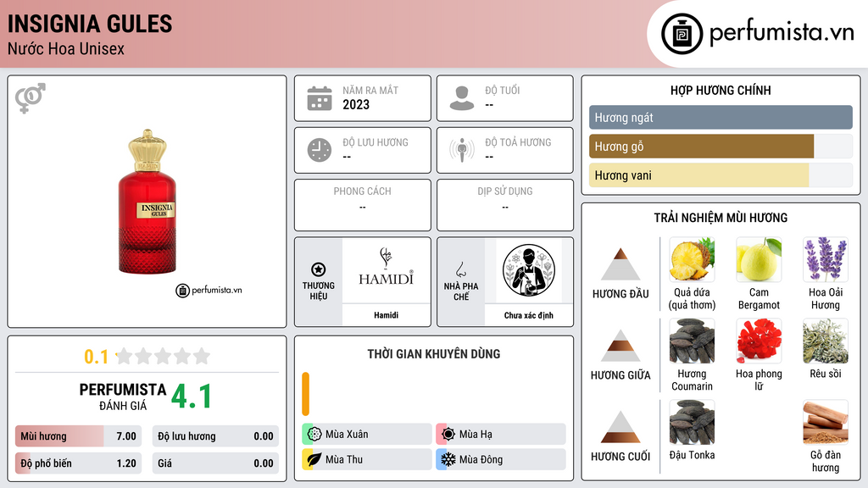
Task: Select the Hoa Oải Hương lavender image
Action: coord(826,259)
